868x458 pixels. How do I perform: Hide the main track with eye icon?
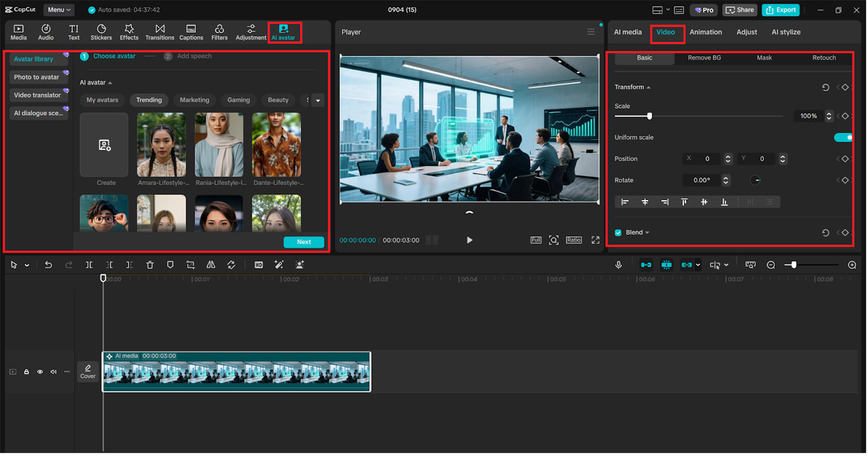click(x=40, y=371)
